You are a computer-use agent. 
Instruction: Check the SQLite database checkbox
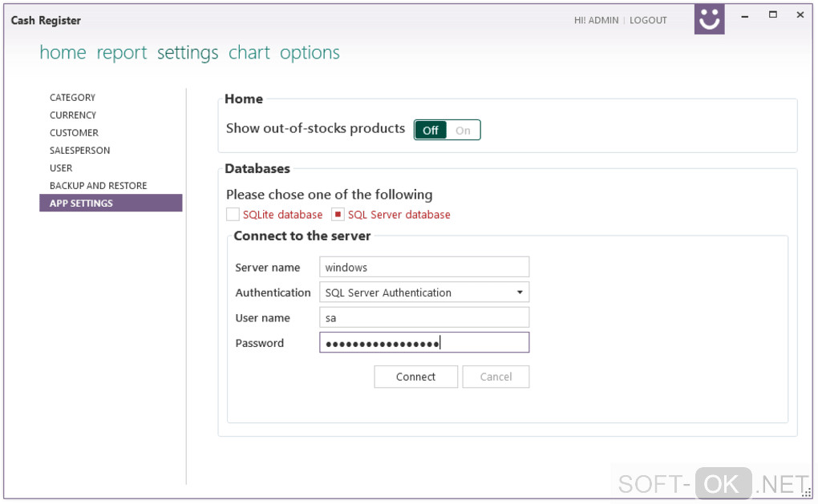point(233,215)
